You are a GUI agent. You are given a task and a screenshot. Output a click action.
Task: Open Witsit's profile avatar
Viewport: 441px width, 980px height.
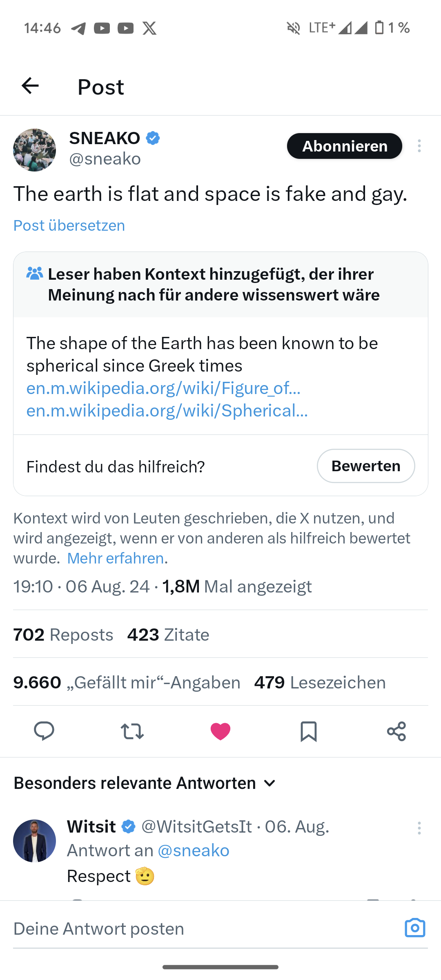pyautogui.click(x=35, y=841)
